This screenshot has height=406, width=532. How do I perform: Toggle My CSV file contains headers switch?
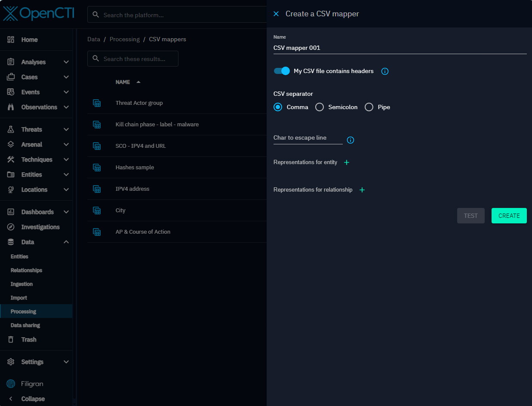pos(282,71)
